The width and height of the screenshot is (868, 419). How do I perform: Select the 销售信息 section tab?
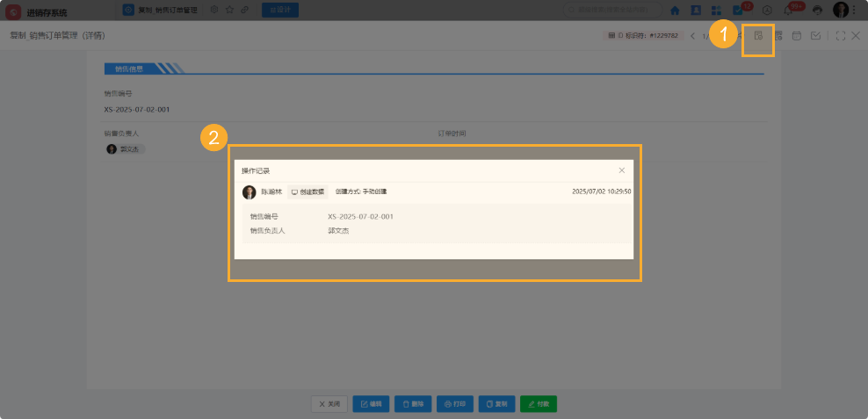coord(129,69)
